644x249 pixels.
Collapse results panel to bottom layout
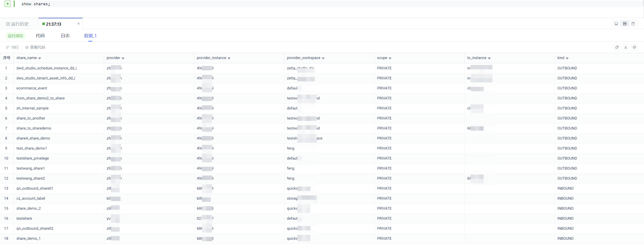(616, 24)
